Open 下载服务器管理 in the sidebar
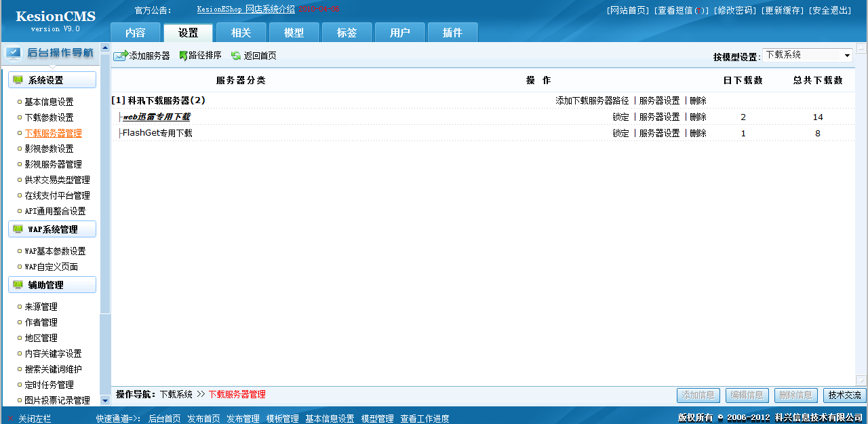 coord(53,133)
